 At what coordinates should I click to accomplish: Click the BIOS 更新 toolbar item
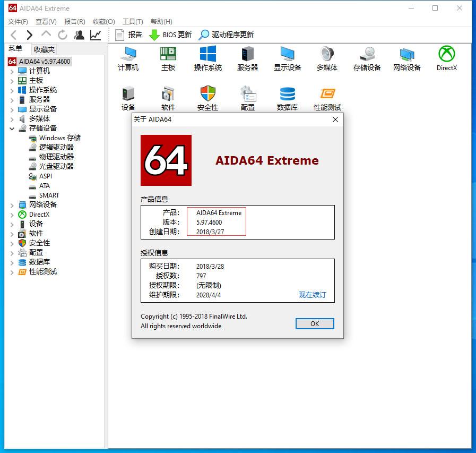(x=170, y=35)
